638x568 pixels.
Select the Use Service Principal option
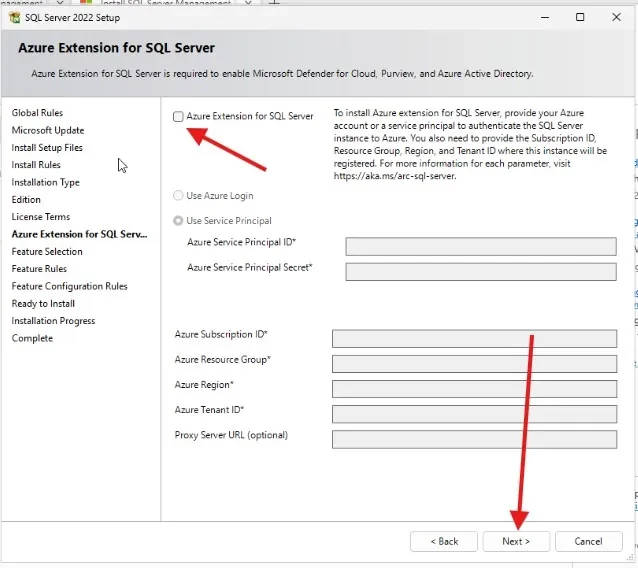(x=178, y=221)
